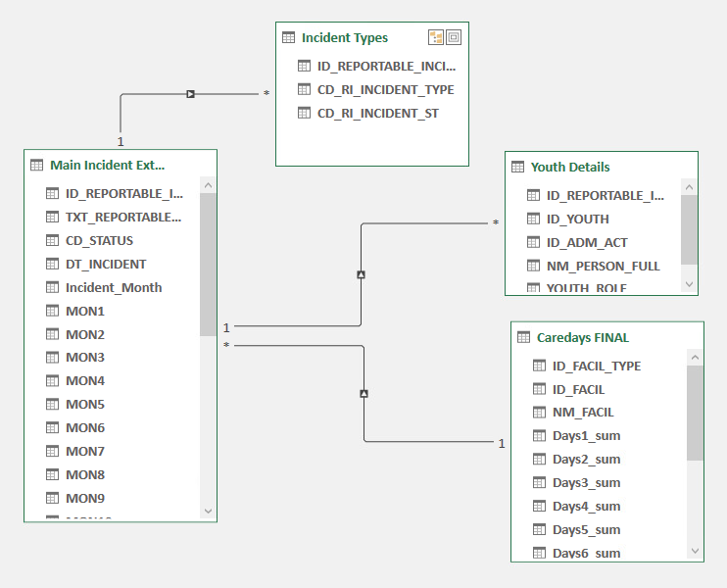Select the ID_ADM_ACT field
The width and height of the screenshot is (727, 588).
click(587, 242)
